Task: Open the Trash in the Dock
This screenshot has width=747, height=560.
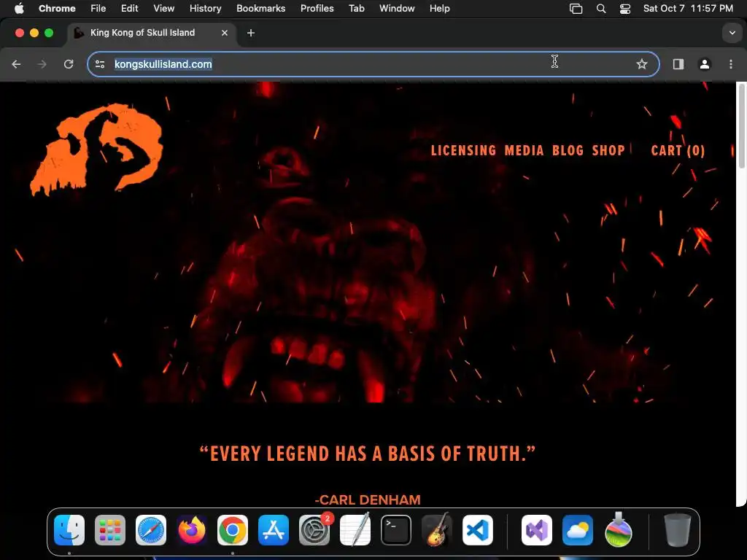Action: (x=677, y=530)
